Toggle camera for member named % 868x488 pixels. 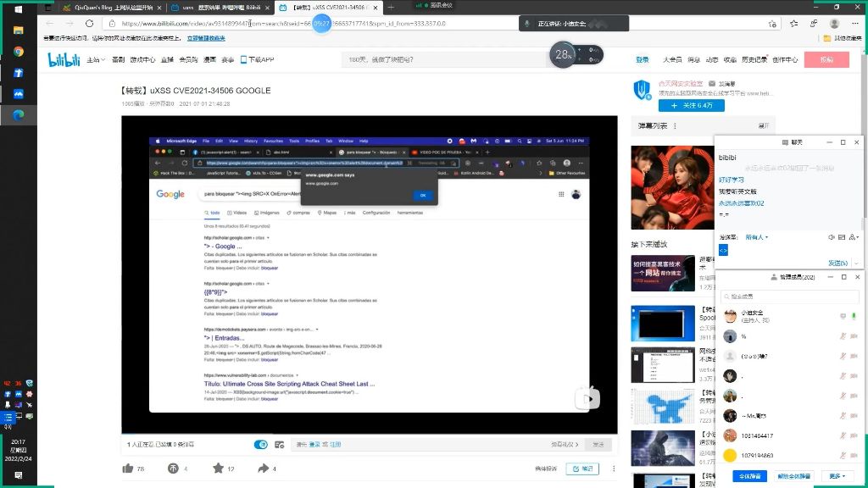(854, 335)
